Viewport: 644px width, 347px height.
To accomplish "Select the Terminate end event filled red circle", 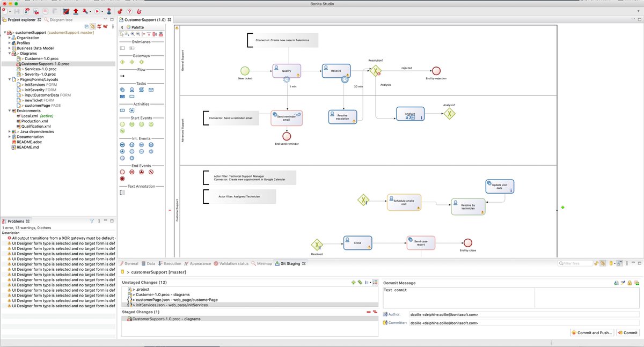I will [x=123, y=179].
